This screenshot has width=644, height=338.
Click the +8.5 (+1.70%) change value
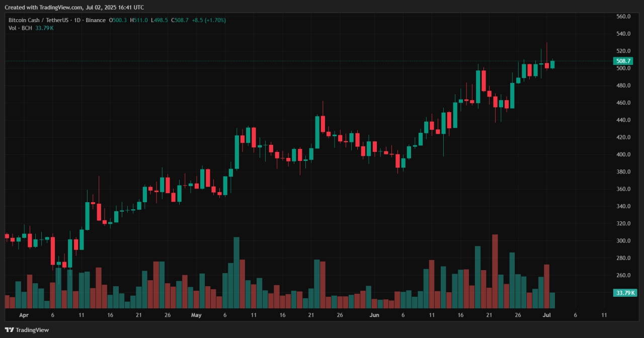[x=209, y=20]
